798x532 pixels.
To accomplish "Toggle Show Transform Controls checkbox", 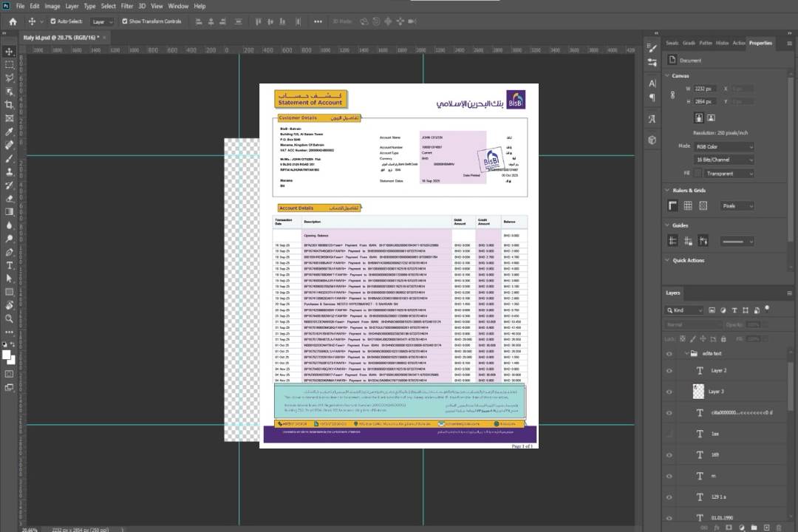I will (125, 21).
